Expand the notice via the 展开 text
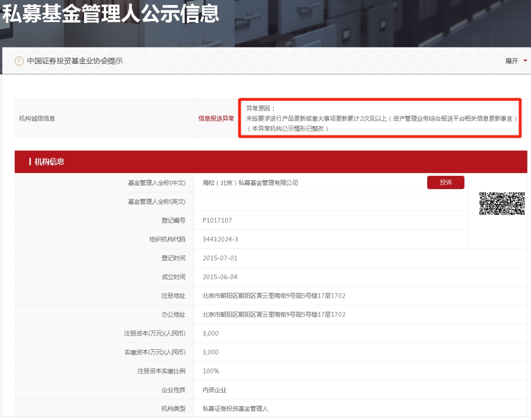 [x=511, y=61]
